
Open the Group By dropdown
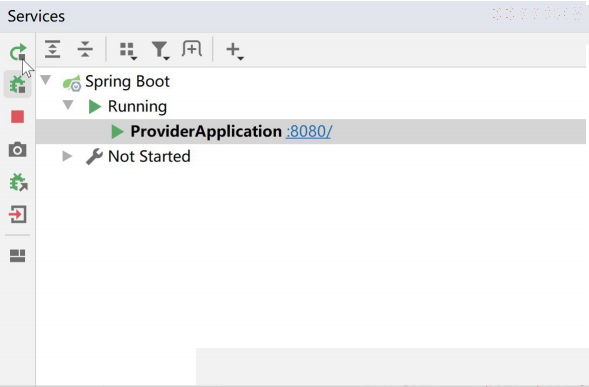[128, 50]
